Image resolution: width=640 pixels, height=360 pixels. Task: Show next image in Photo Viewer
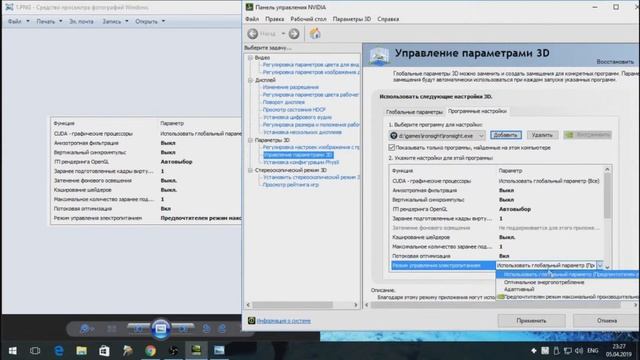coord(183,329)
